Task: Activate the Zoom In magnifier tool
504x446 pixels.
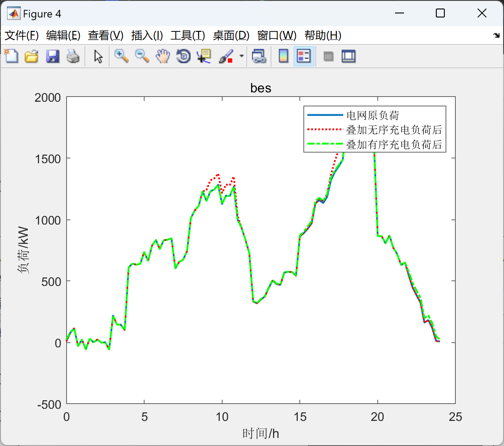Action: click(122, 56)
